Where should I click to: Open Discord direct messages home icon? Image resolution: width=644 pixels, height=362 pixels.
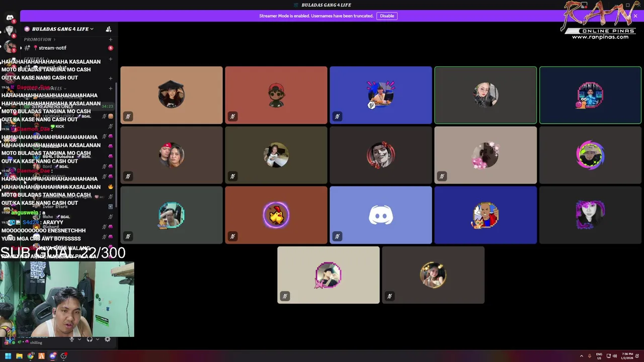point(10,18)
